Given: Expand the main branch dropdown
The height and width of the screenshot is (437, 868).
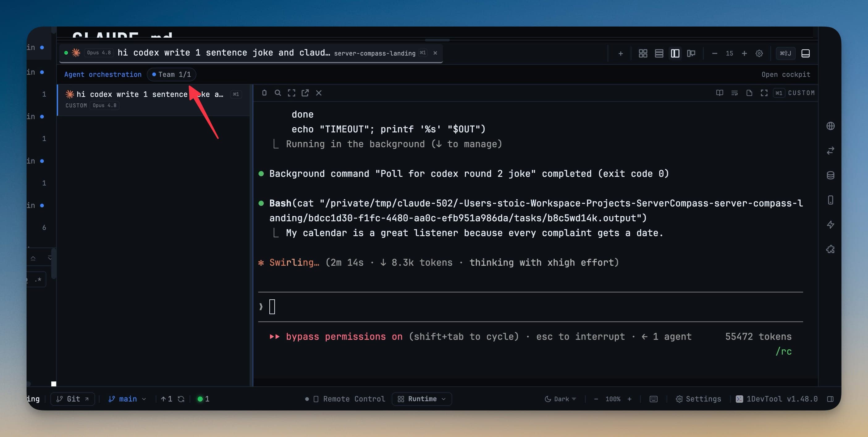Looking at the screenshot, I should coord(127,399).
